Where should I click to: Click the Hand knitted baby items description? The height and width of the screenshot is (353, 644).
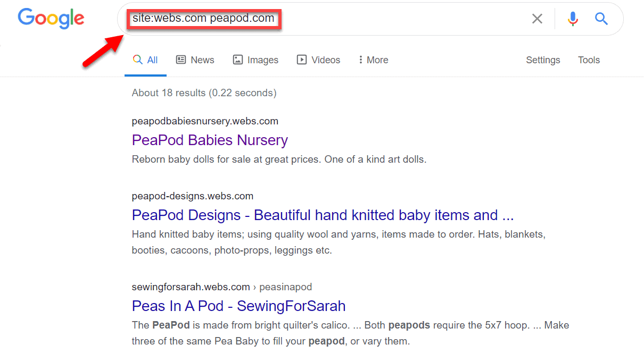tap(338, 242)
